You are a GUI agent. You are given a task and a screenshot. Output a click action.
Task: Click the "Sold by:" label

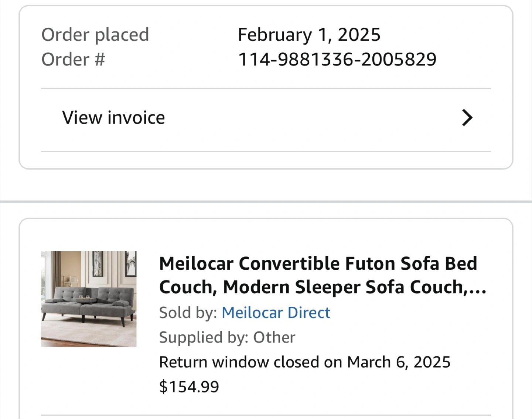[x=188, y=313]
